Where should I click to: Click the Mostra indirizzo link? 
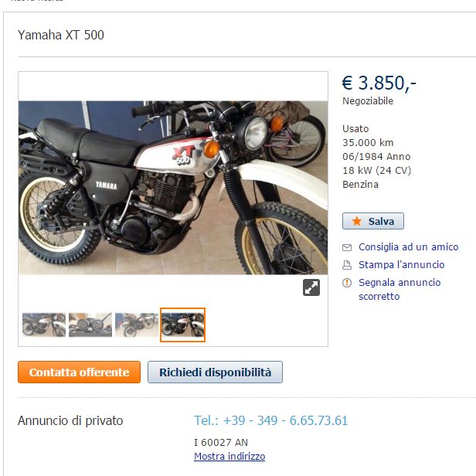[229, 456]
